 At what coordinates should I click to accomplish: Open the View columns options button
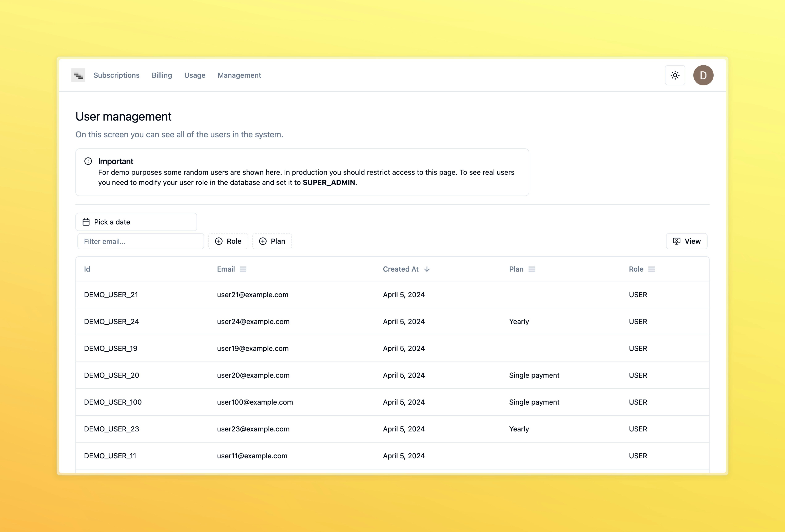point(686,241)
